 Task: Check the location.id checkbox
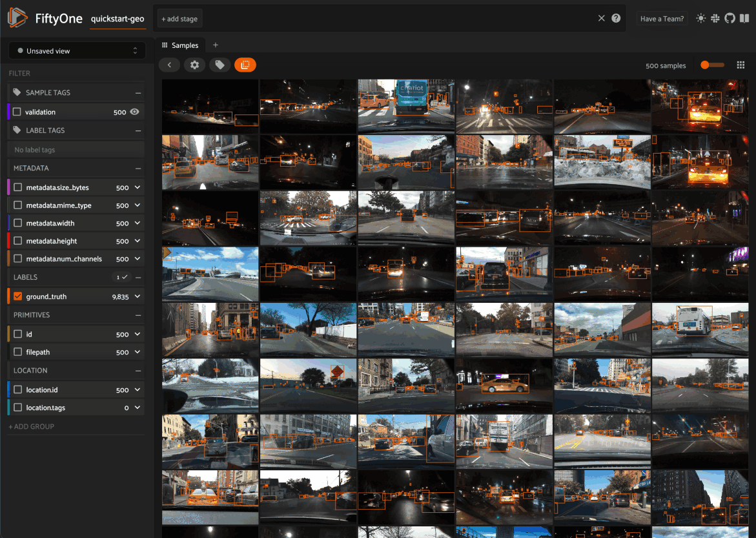18,389
